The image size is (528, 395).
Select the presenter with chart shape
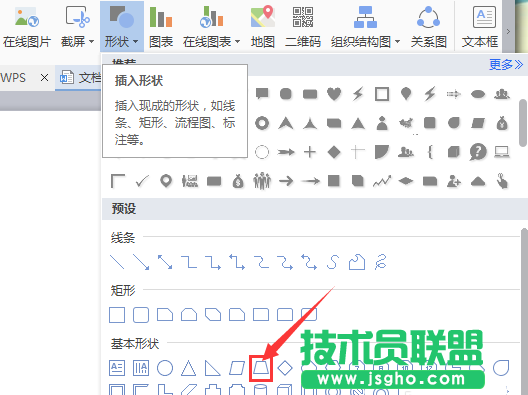coord(190,181)
